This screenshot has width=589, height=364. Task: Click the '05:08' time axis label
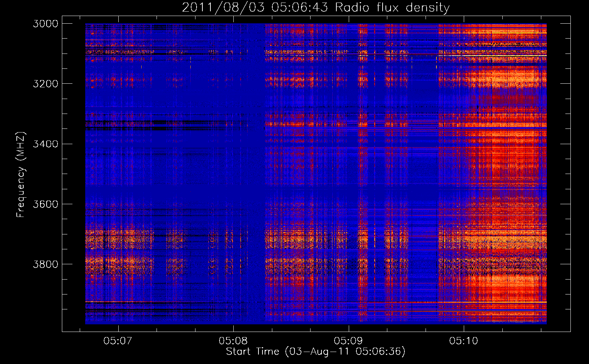click(233, 341)
